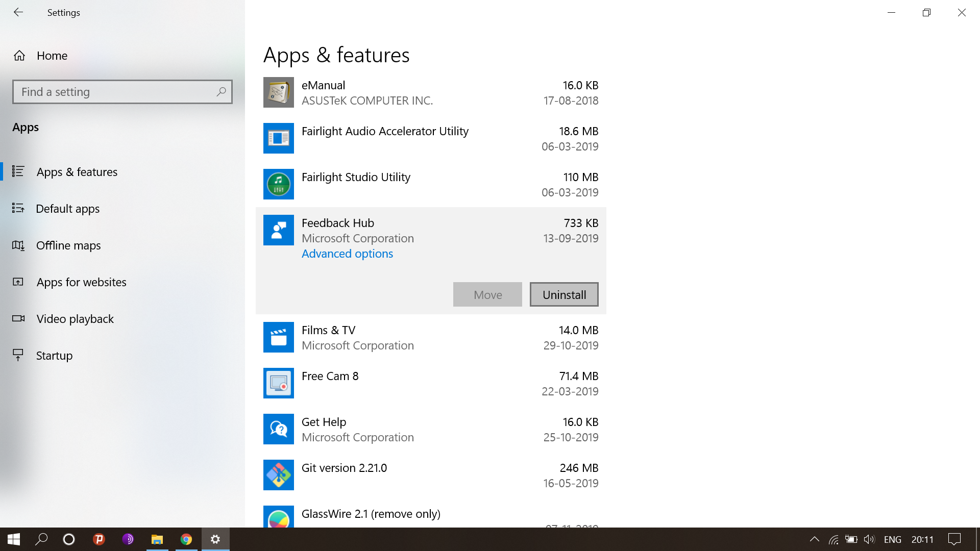The image size is (980, 551).
Task: Expand hidden icons in the system tray
Action: pyautogui.click(x=814, y=539)
